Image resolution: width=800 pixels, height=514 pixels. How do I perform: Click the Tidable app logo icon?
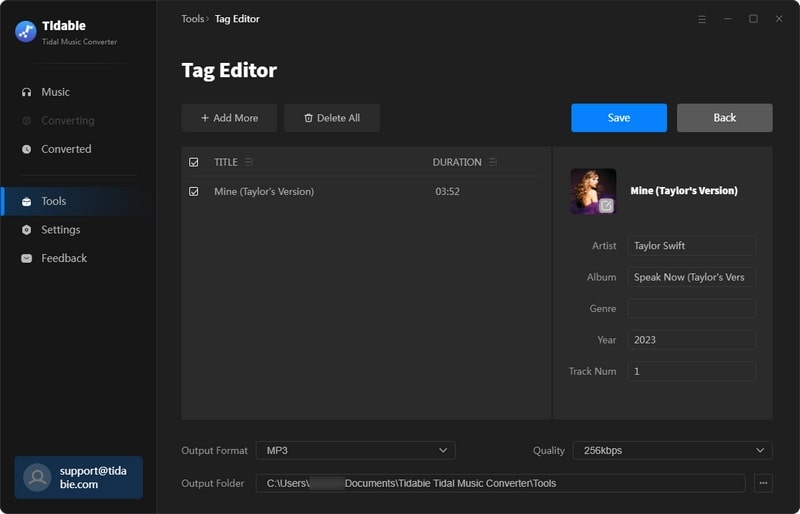pyautogui.click(x=26, y=31)
